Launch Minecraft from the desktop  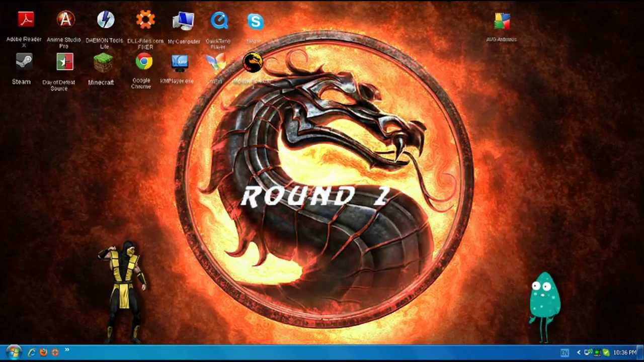[103, 62]
